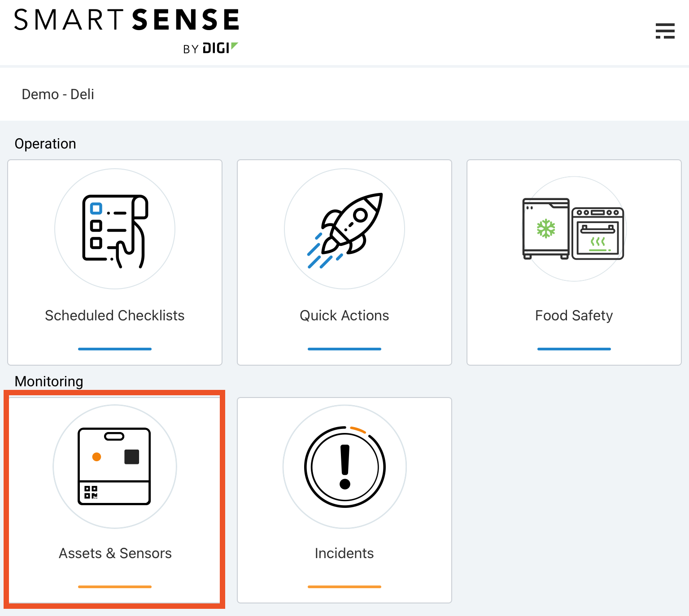Click the sensor device icon under Monitoring
This screenshot has width=689, height=616.
pyautogui.click(x=114, y=467)
